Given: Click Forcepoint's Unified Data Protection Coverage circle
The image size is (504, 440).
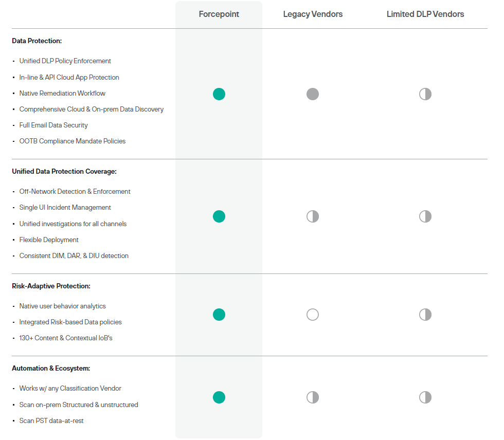Looking at the screenshot, I should tap(219, 216).
